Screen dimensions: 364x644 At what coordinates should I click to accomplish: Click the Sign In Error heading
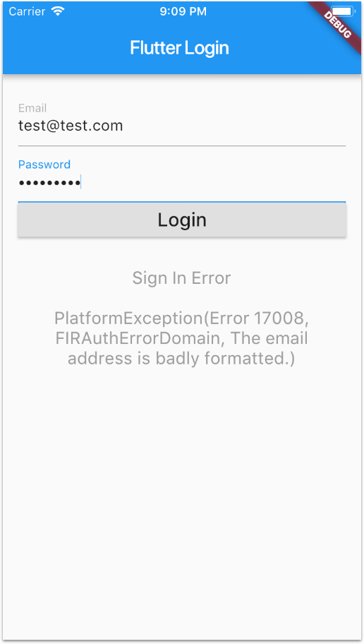tap(181, 278)
